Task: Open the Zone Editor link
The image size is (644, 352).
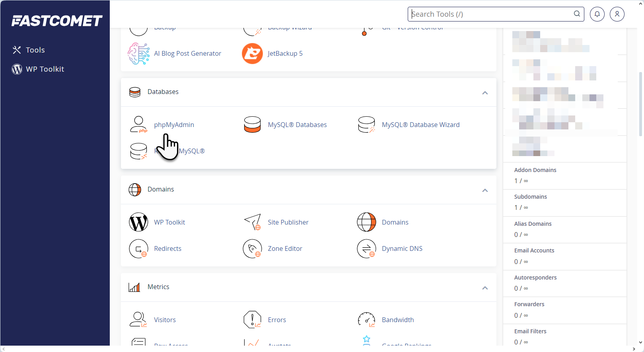Action: point(285,248)
